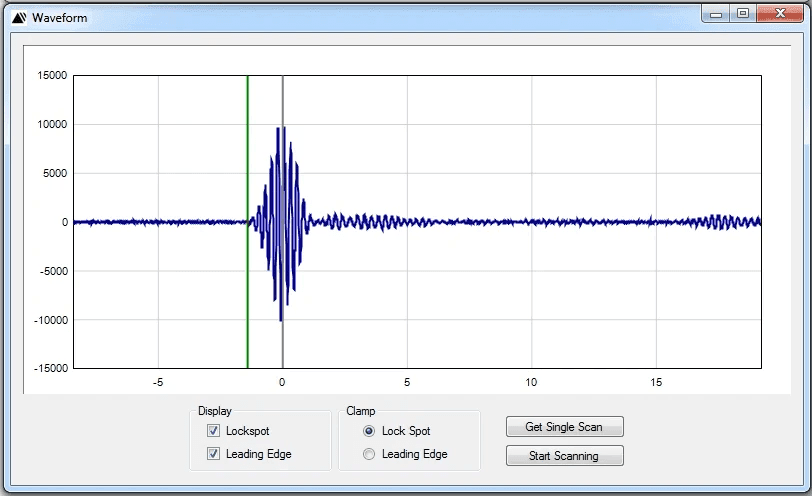This screenshot has height=496, width=812.
Task: Choose Leading Edge clamp radio option
Action: pos(369,454)
